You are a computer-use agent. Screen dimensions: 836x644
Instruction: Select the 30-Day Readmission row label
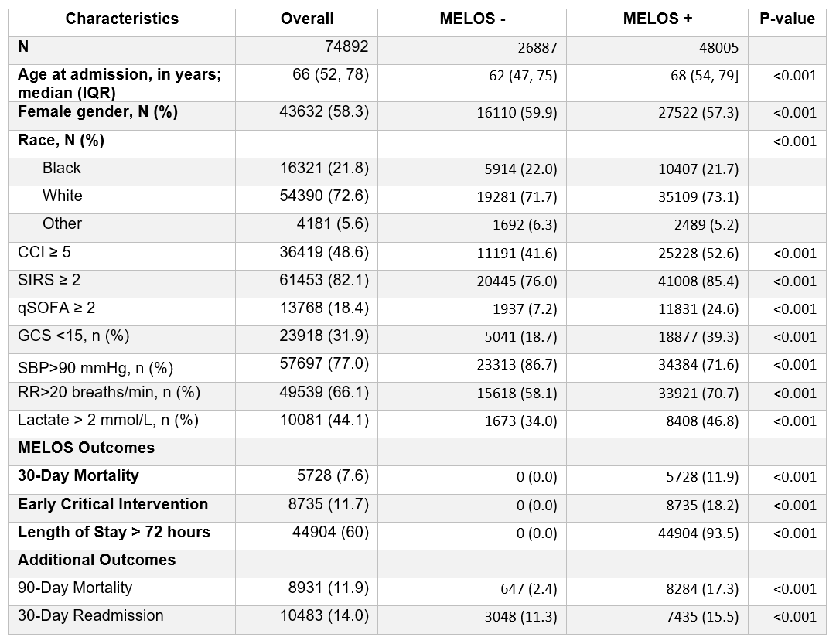coord(90,616)
